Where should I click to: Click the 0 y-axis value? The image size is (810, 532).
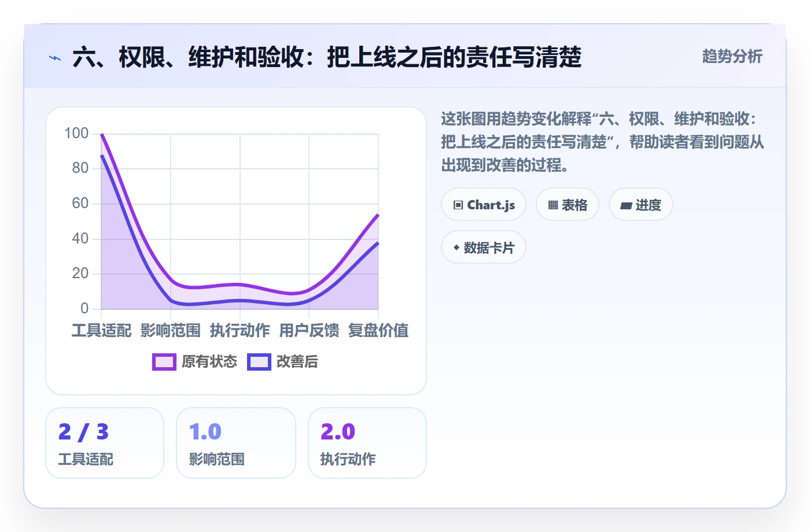tap(84, 309)
